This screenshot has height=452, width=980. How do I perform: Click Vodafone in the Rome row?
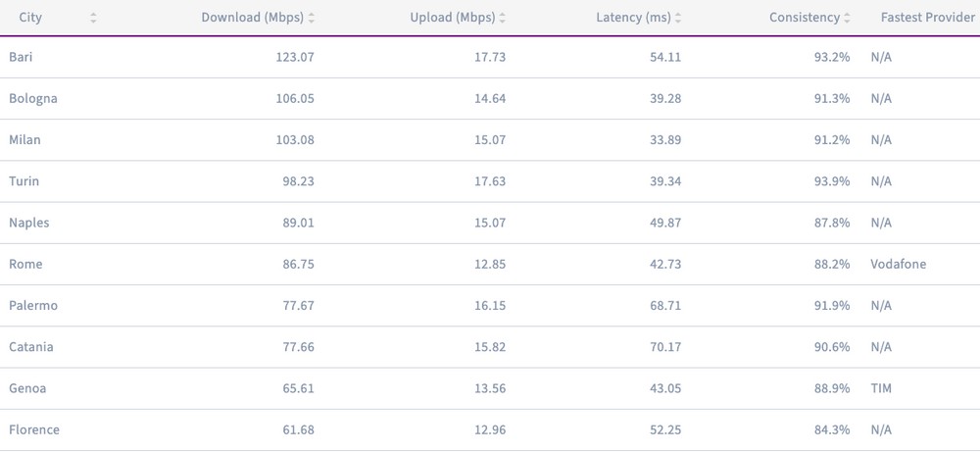point(898,264)
